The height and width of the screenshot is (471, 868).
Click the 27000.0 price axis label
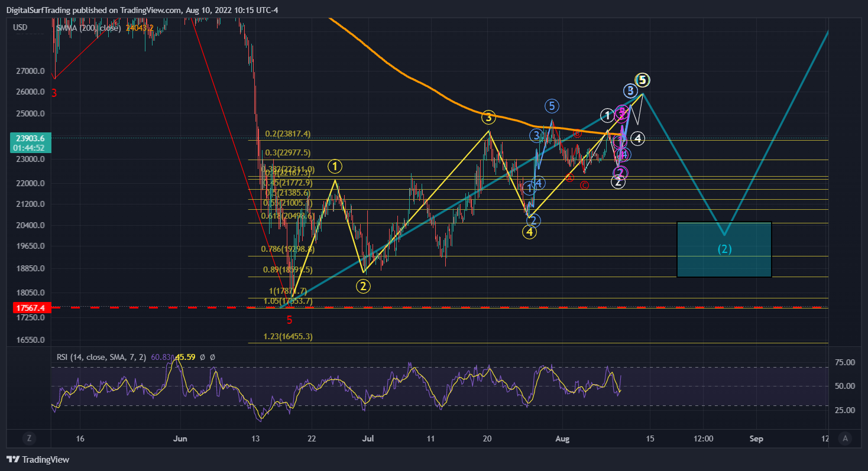click(x=31, y=71)
